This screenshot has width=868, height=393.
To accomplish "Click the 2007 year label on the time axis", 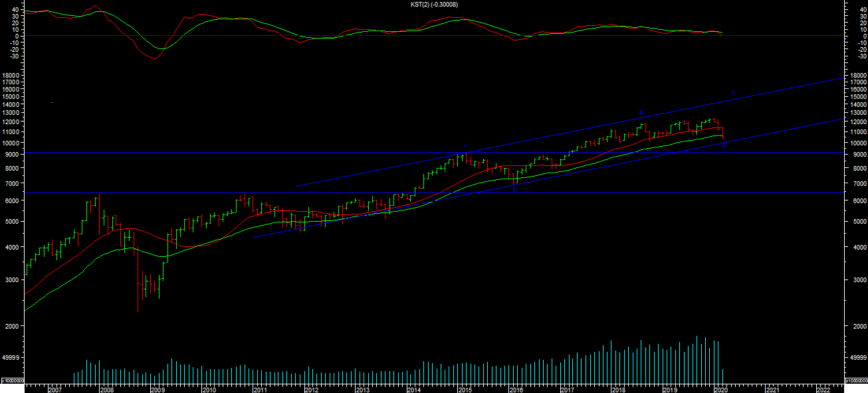I will point(54,389).
